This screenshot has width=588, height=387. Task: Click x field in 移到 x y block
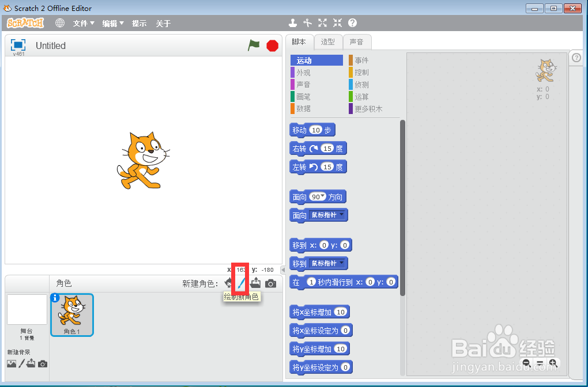pos(323,245)
